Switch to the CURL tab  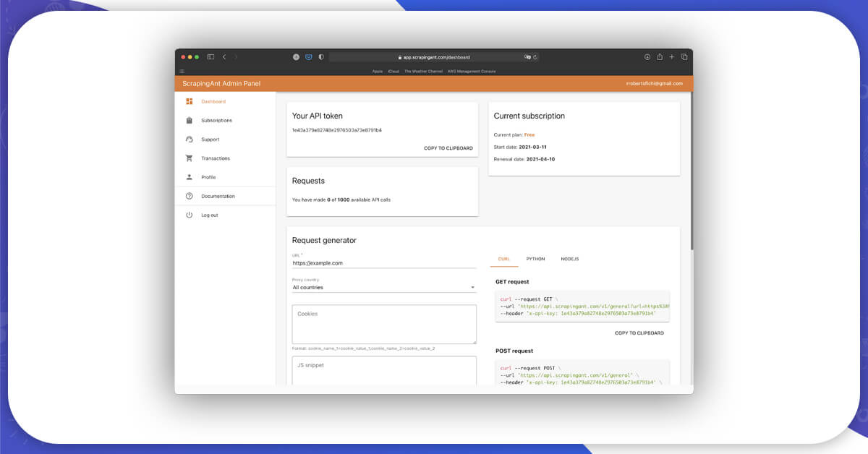tap(504, 259)
